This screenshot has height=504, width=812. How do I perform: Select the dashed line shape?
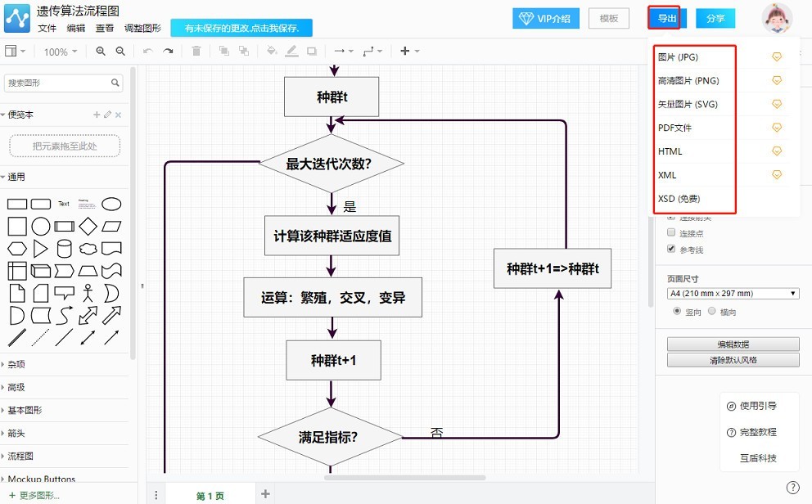(x=40, y=337)
